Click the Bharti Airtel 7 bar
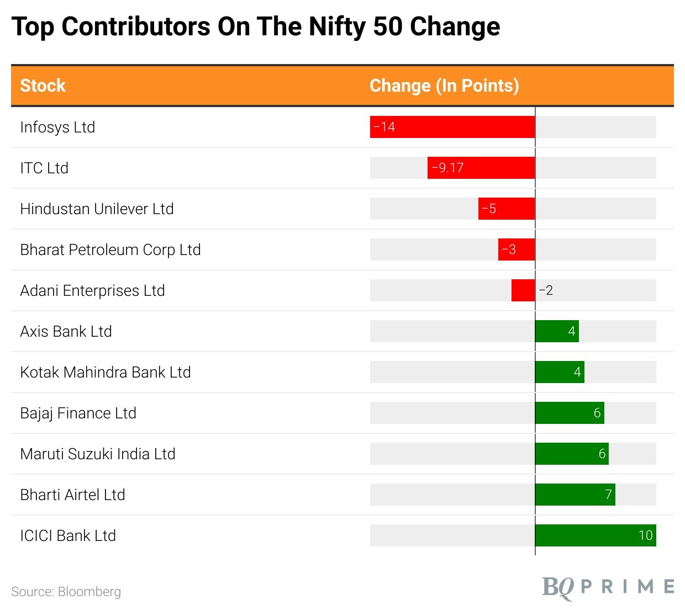The height and width of the screenshot is (616, 685). pos(575,495)
